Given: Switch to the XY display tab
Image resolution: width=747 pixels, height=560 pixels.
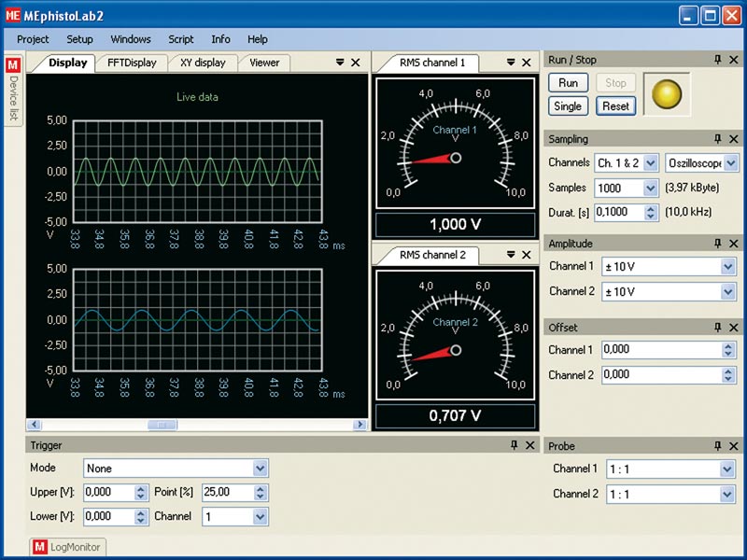Looking at the screenshot, I should (203, 63).
